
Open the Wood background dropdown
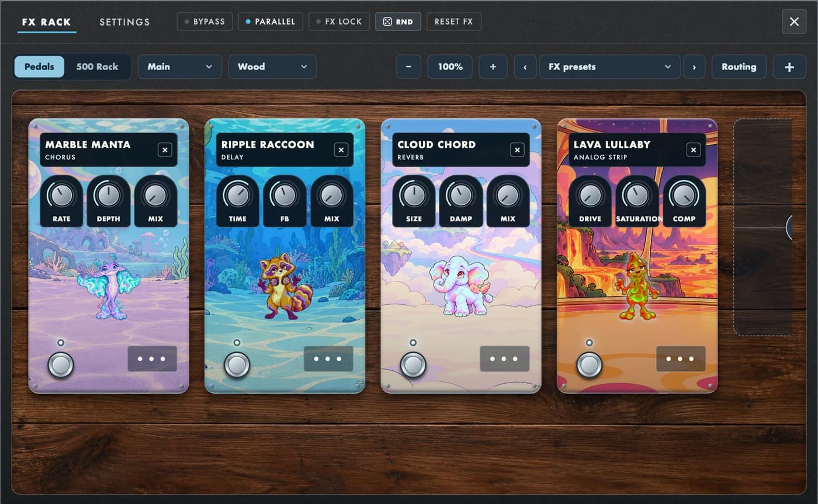point(272,67)
